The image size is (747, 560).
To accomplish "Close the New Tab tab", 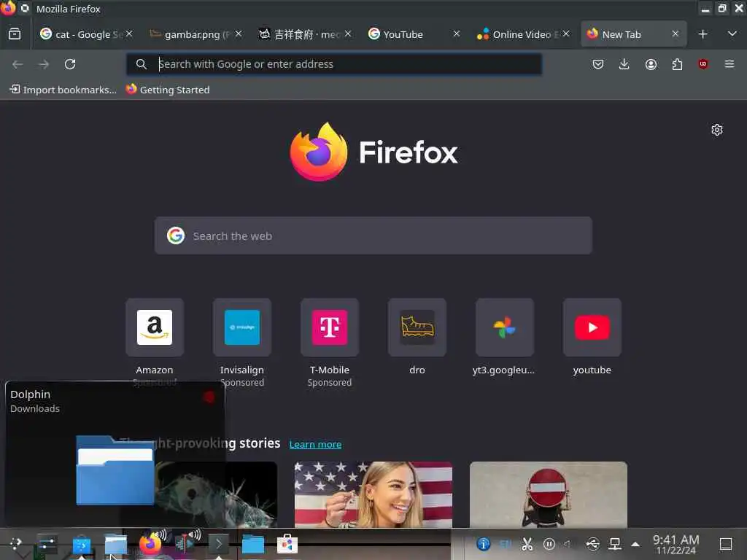I will point(675,34).
